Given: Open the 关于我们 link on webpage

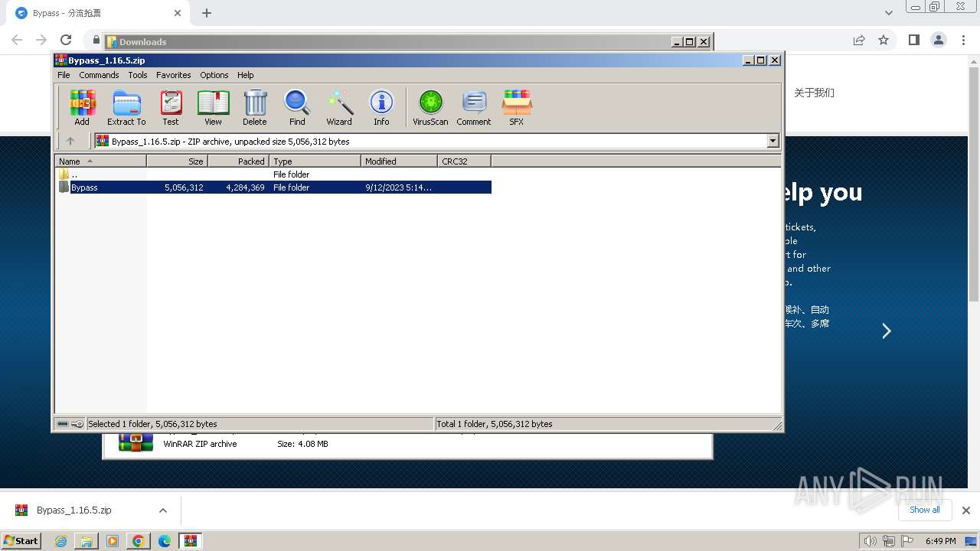Looking at the screenshot, I should click(x=814, y=93).
